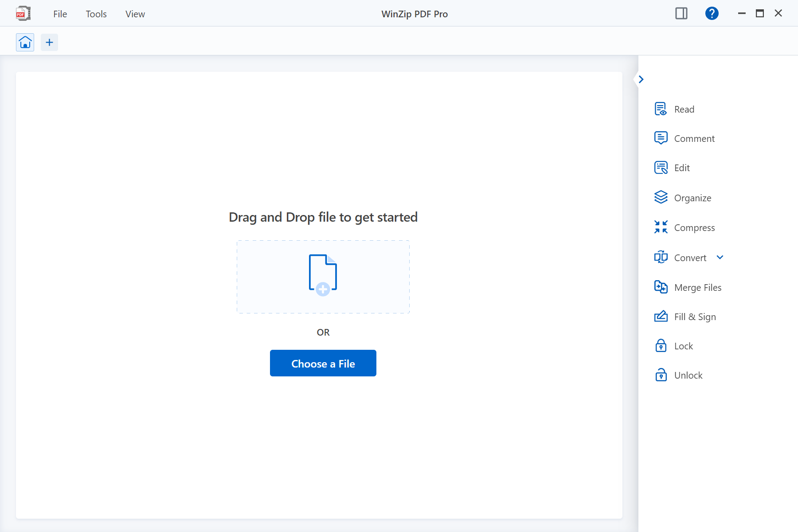
Task: Open the Read tool
Action: click(x=674, y=109)
